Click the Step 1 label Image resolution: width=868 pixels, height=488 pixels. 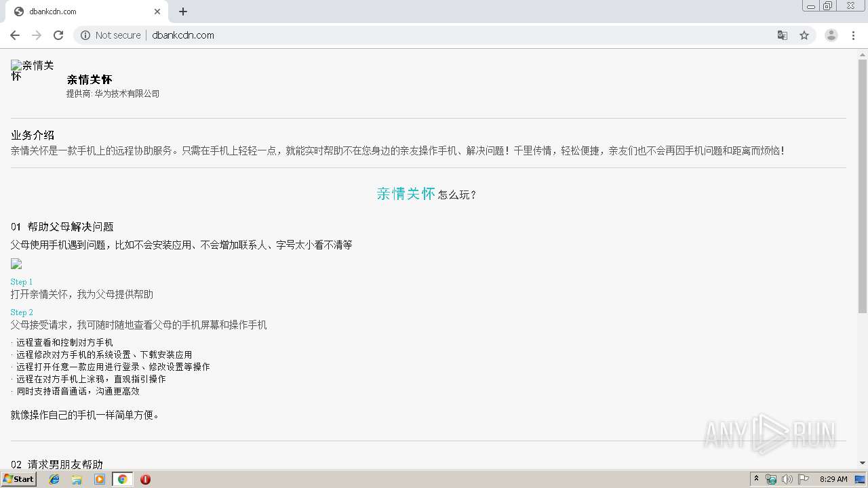(22, 281)
